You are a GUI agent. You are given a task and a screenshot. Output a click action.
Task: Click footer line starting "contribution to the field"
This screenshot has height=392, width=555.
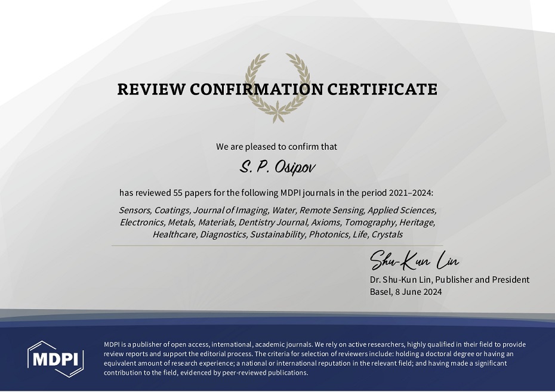(x=206, y=372)
